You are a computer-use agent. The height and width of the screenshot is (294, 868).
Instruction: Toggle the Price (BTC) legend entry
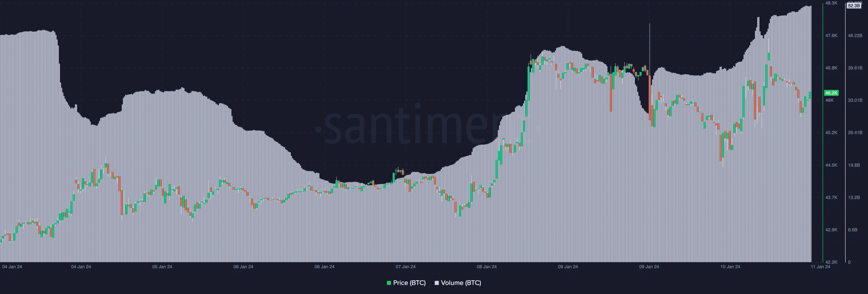406,283
